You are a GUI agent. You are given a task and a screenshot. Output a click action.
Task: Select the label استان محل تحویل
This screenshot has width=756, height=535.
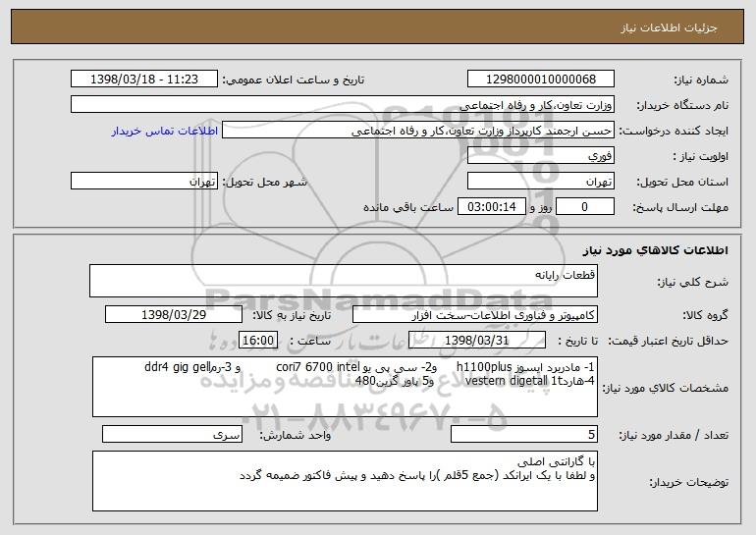682,182
